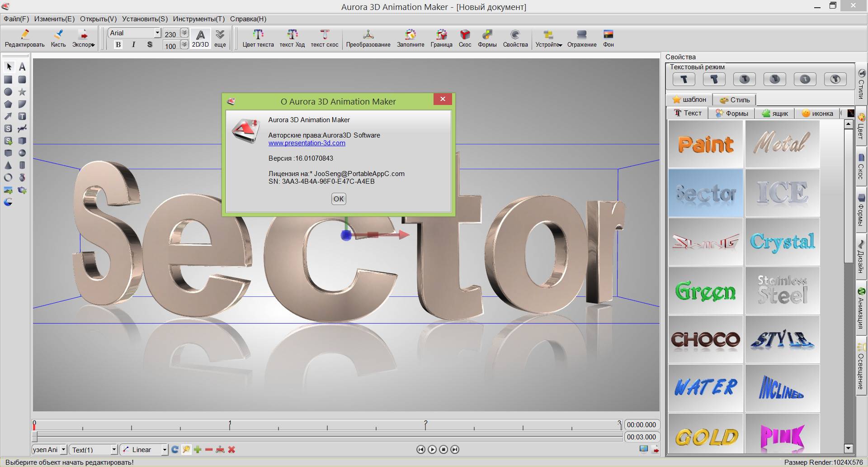Viewport: 868px width, 467px height.
Task: Select the Text Color (Цвет текста) icon
Action: 258,35
